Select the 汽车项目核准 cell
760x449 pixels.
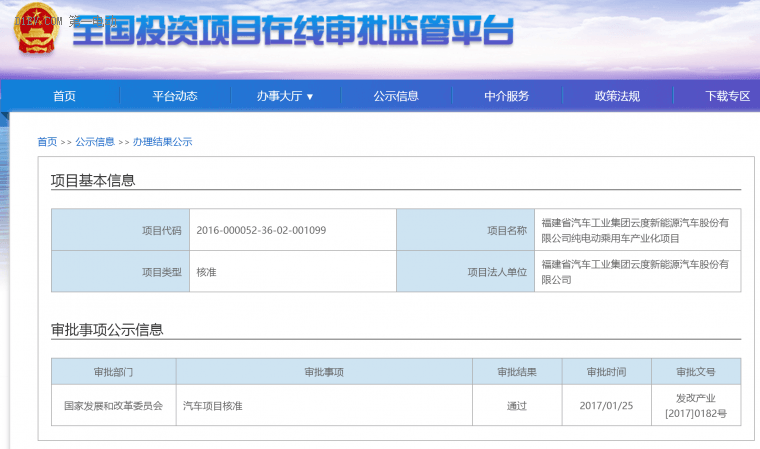pos(324,406)
